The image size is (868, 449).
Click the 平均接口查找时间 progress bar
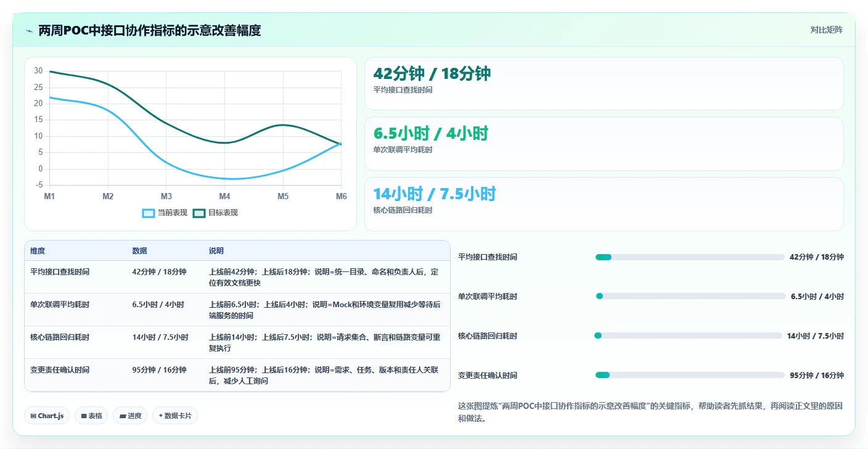coord(690,257)
